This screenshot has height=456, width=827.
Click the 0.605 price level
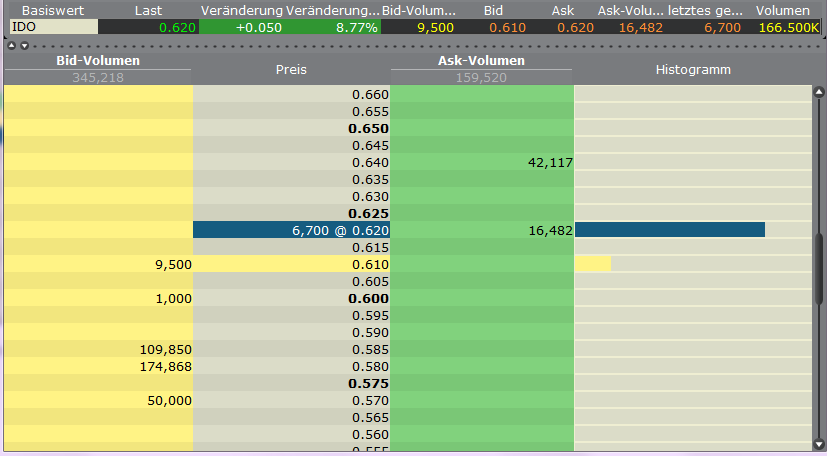(x=370, y=281)
